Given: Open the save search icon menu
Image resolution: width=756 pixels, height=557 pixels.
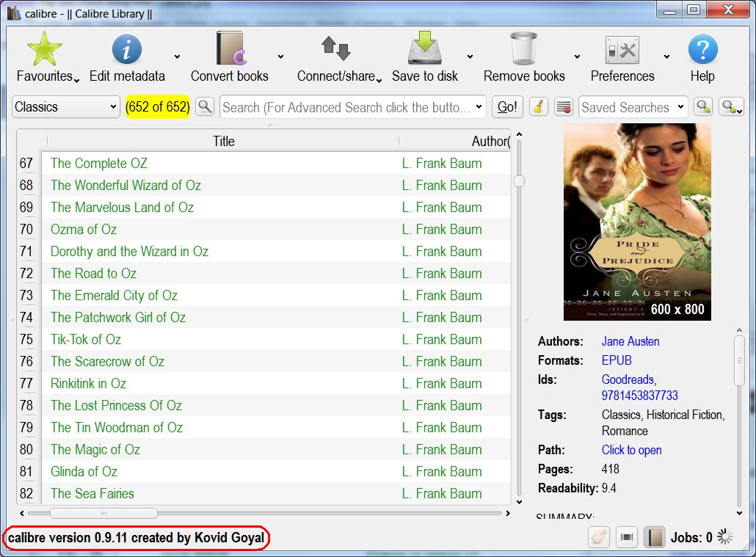Looking at the screenshot, I should click(731, 106).
